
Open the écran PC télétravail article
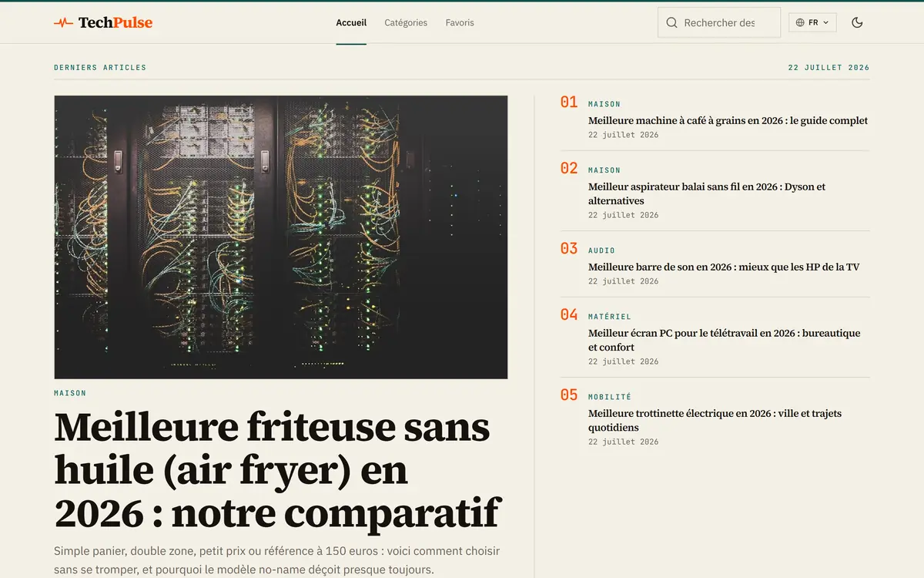(724, 340)
